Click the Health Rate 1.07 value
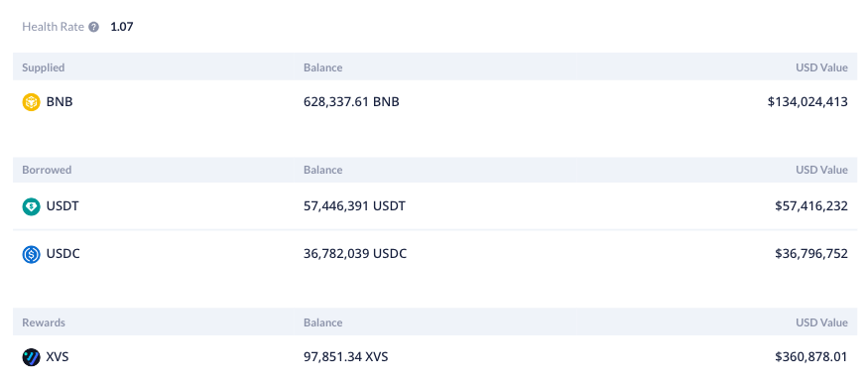868x384 pixels. pyautogui.click(x=122, y=27)
